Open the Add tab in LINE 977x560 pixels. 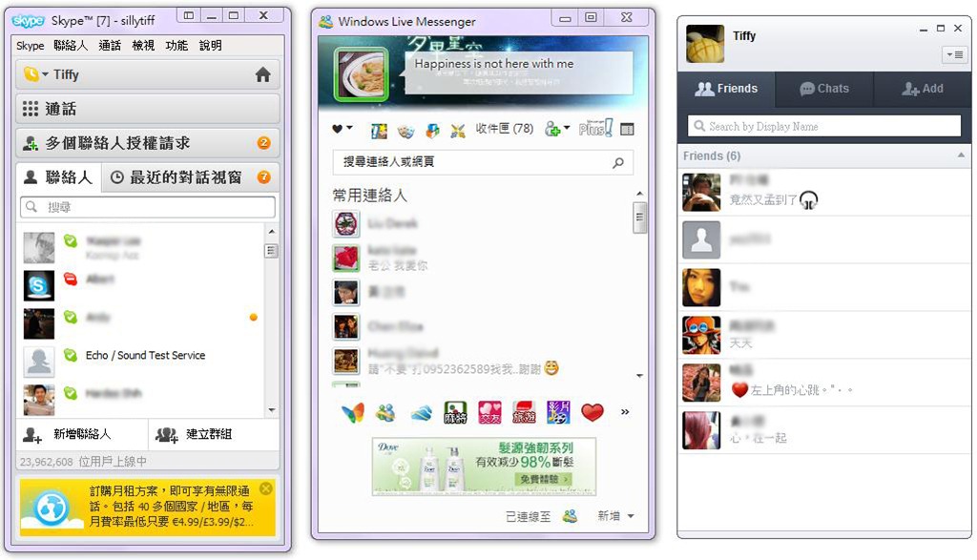[923, 89]
